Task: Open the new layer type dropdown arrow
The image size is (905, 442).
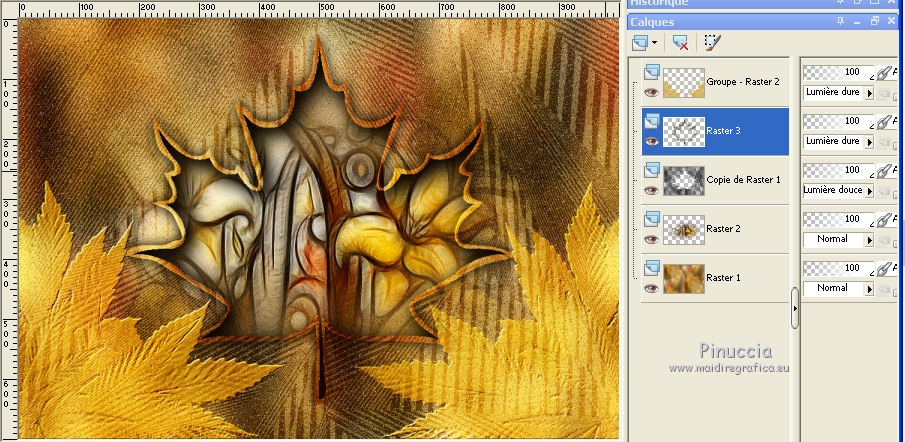Action: click(655, 43)
